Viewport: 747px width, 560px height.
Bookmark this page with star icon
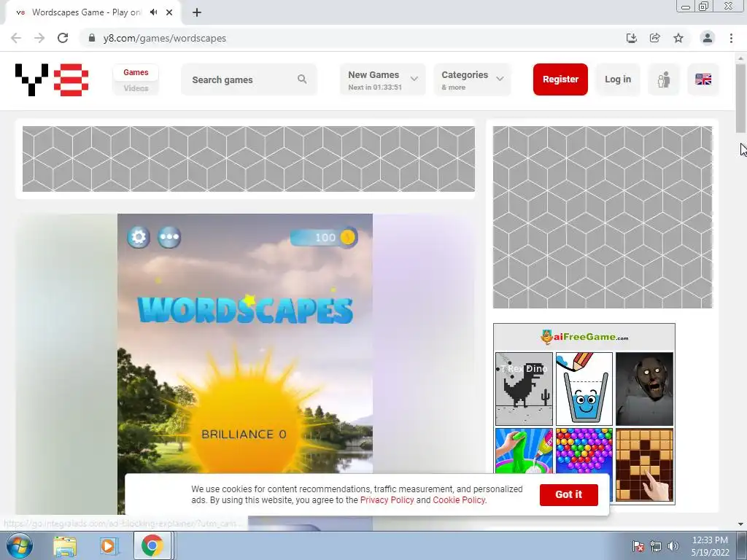(x=678, y=38)
